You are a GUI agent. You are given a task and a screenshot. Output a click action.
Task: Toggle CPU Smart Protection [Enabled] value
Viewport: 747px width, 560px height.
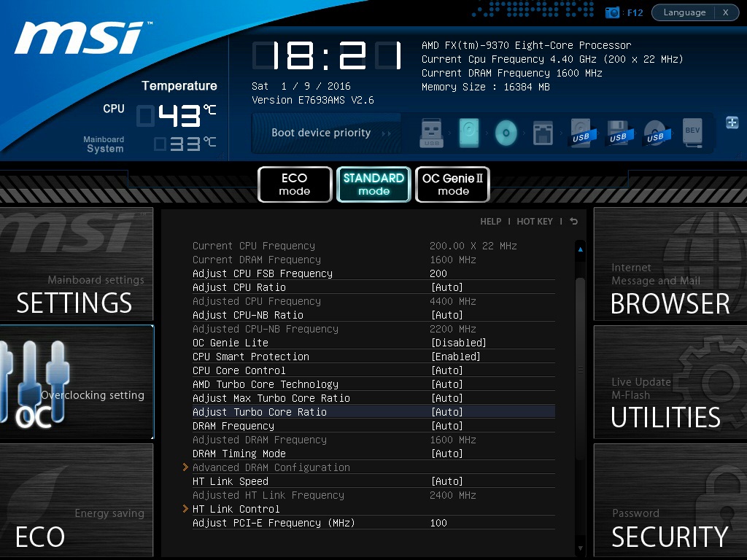(455, 356)
